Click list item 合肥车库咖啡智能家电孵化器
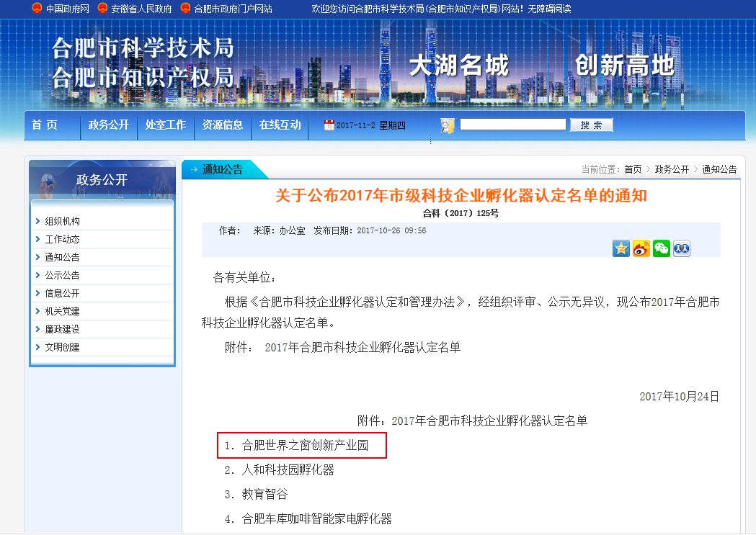The width and height of the screenshot is (756, 535). tap(317, 519)
